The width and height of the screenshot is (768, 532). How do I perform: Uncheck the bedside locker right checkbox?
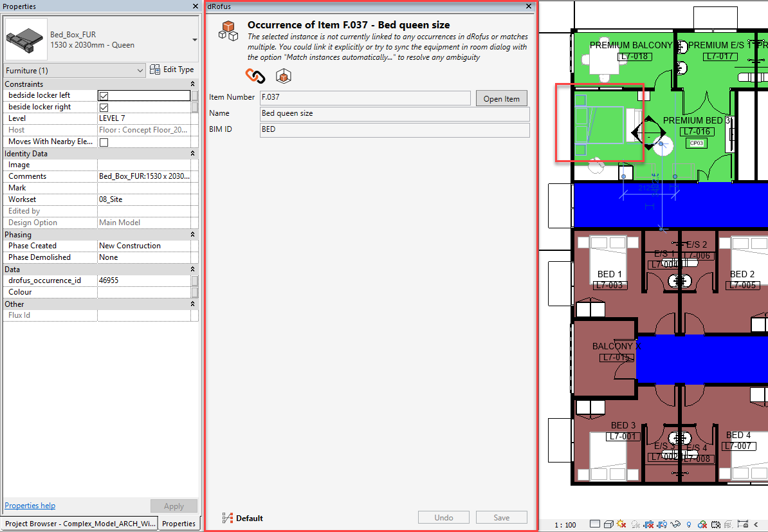coord(104,107)
